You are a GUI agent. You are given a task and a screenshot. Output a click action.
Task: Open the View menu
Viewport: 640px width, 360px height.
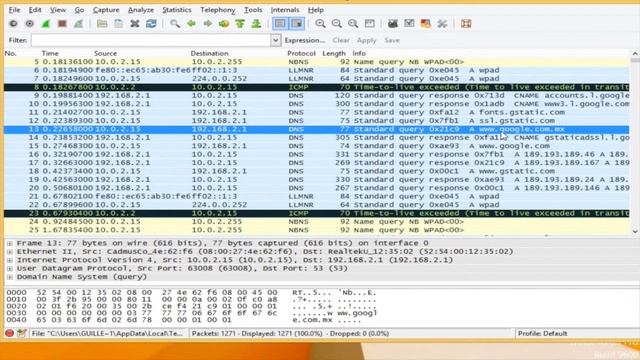click(58, 10)
